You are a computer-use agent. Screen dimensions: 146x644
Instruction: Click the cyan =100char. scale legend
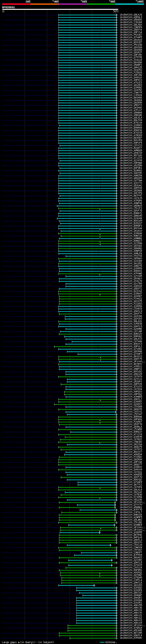click(109, 642)
